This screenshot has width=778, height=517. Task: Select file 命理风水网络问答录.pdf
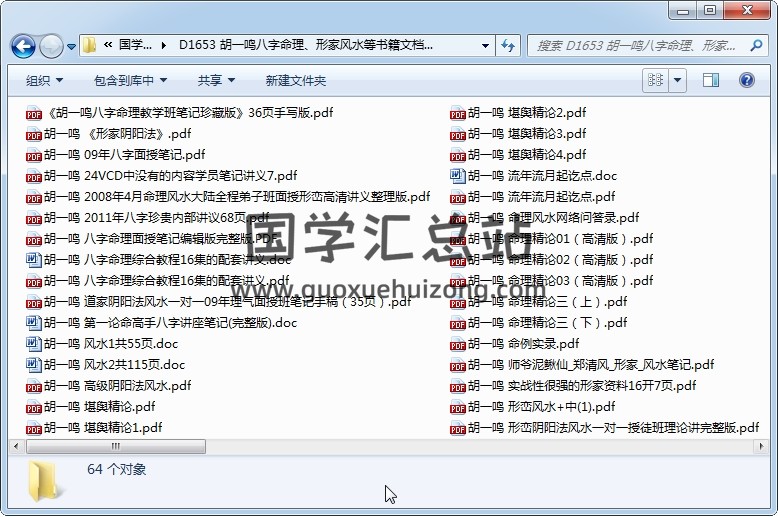545,218
